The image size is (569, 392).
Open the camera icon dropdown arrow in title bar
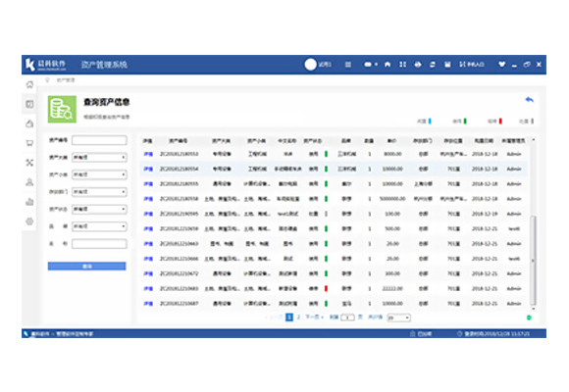tap(376, 65)
